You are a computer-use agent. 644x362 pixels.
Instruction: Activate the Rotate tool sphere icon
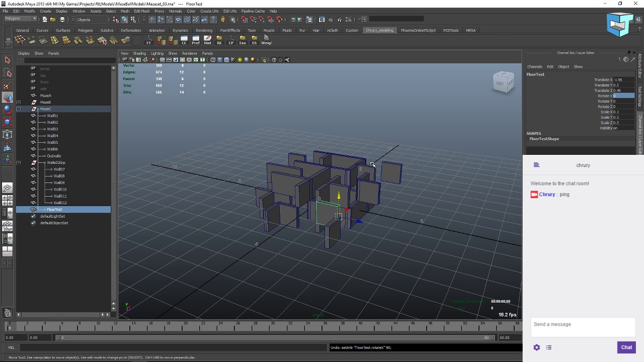[7, 109]
